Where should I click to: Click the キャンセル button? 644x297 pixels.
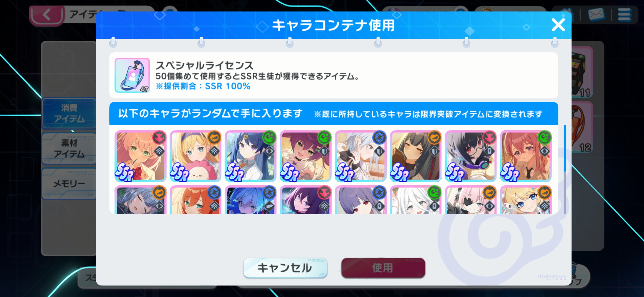[285, 268]
